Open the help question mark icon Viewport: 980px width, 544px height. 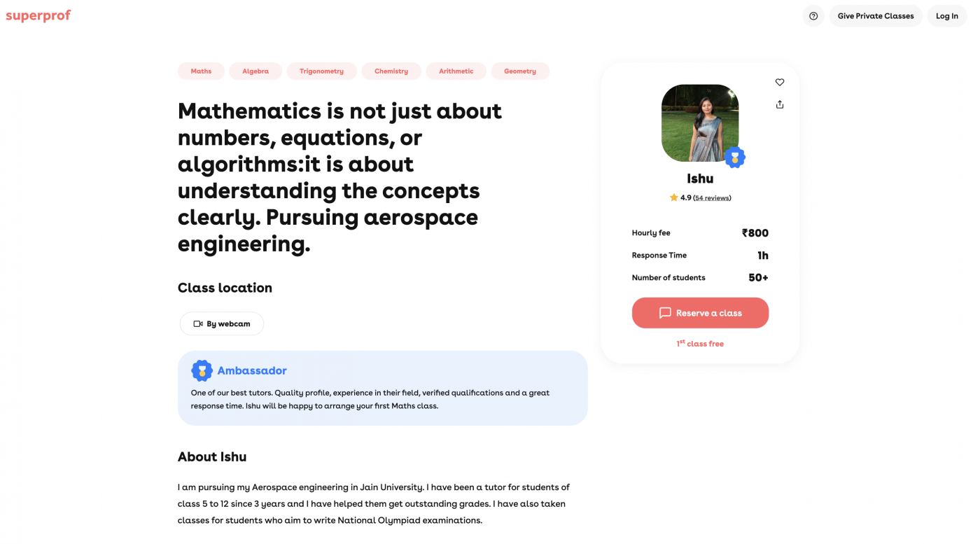(x=813, y=16)
